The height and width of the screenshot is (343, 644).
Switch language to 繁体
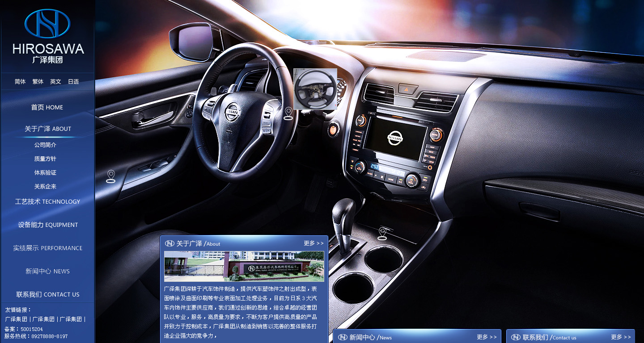[38, 82]
